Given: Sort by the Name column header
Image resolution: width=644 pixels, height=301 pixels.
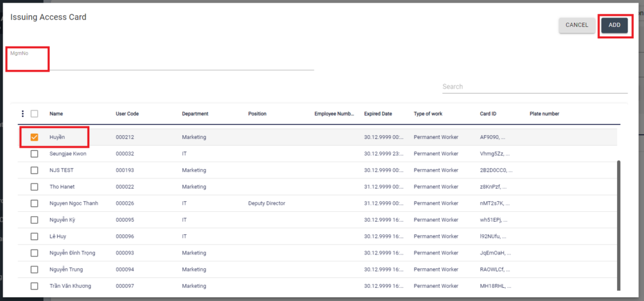Looking at the screenshot, I should point(57,114).
